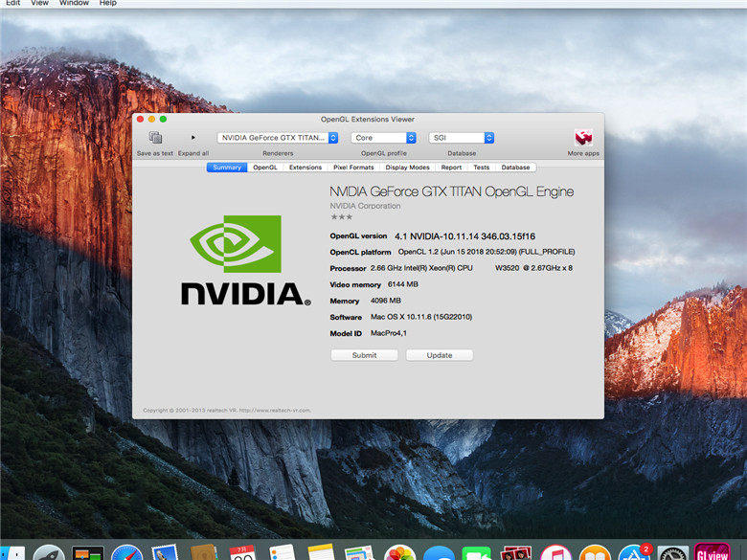Open the OpenGL profile dropdown set to Core
Screen dimensions: 747x560
(383, 138)
